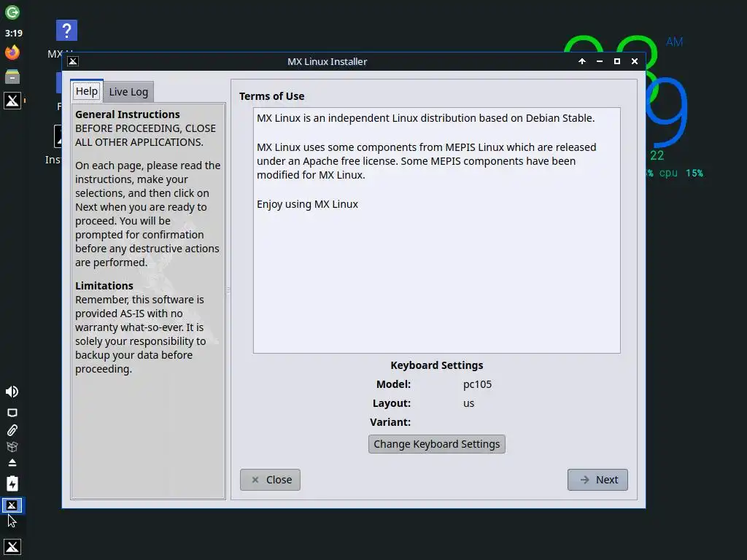Minimize the MX Linux Installer window
Viewport: 747px width, 560px height.
[x=600, y=61]
